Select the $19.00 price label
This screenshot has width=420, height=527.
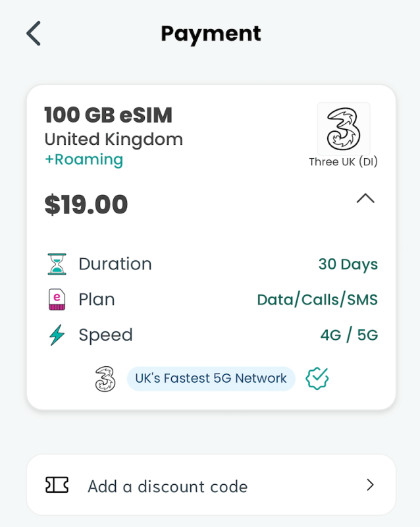[x=86, y=205]
